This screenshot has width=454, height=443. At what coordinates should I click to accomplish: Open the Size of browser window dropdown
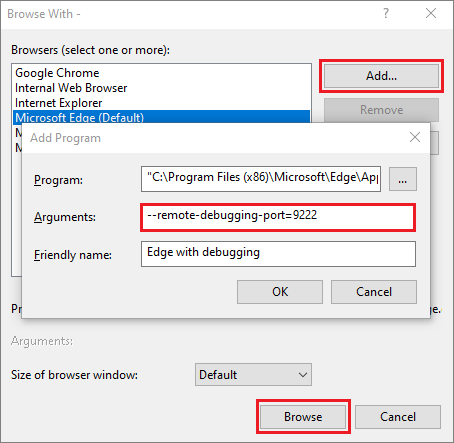pos(253,375)
